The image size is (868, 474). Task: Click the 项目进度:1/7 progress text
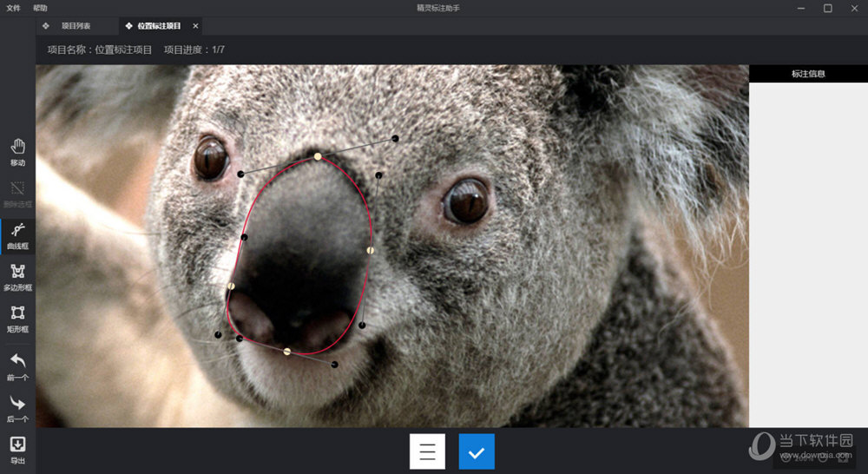pyautogui.click(x=194, y=49)
